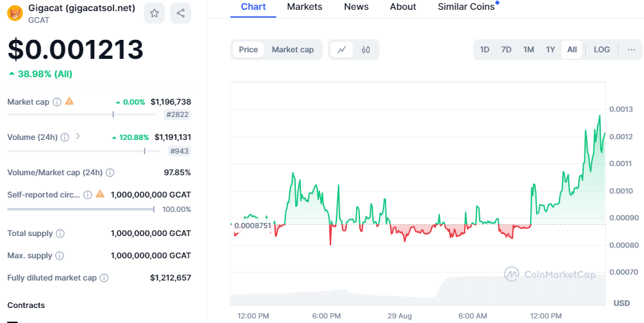Open Fully diluted market cap info icon
Viewport: 644px width, 323px height.
point(104,278)
